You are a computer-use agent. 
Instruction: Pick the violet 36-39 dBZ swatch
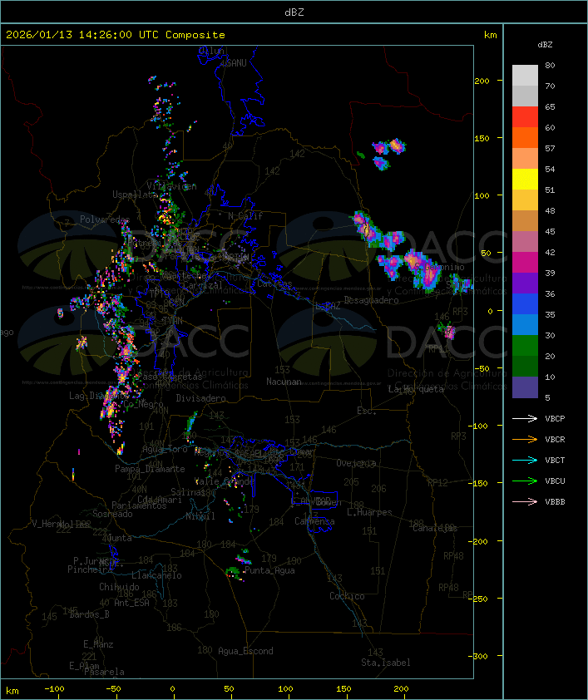coord(525,283)
